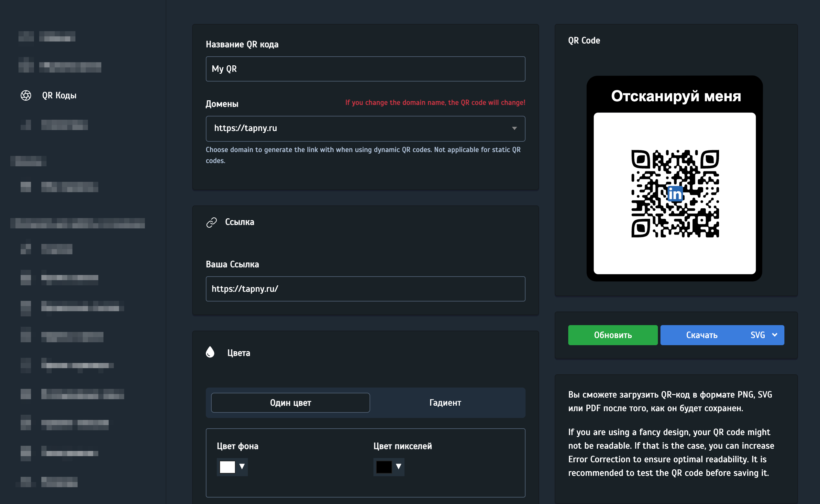Image resolution: width=820 pixels, height=504 pixels.
Task: Click the LinkedIn logo inside the QR code
Action: point(675,194)
